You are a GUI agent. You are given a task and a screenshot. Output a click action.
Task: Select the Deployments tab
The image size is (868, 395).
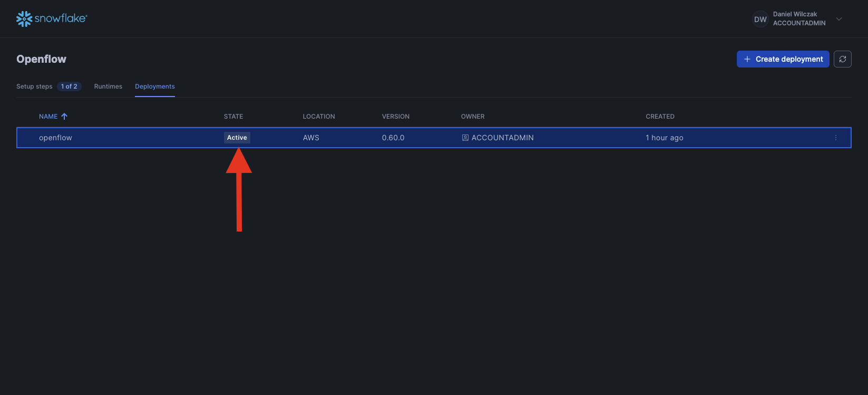coord(154,86)
